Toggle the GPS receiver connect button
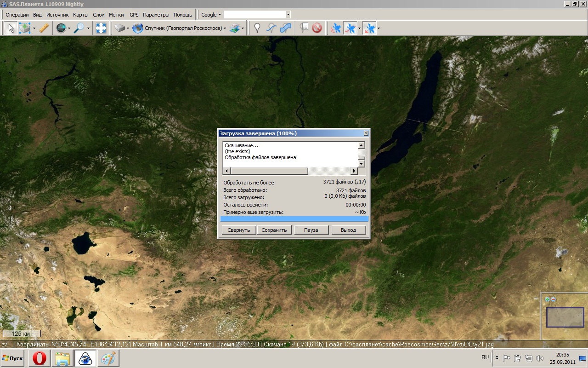This screenshot has height=368, width=588. [x=336, y=29]
